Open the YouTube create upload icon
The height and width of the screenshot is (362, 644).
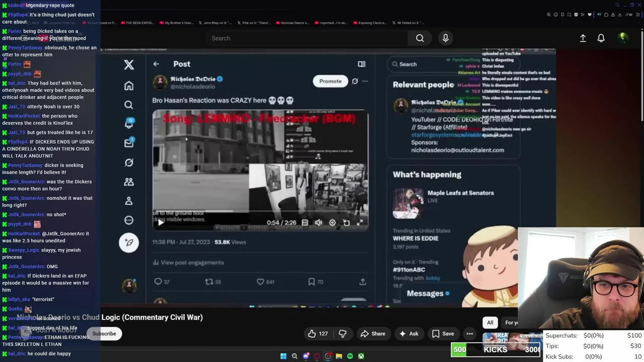click(x=583, y=38)
